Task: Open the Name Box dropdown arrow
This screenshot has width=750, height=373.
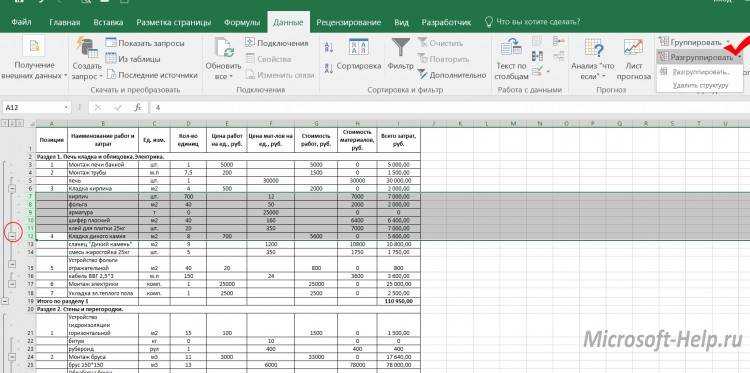Action: tap(66, 108)
